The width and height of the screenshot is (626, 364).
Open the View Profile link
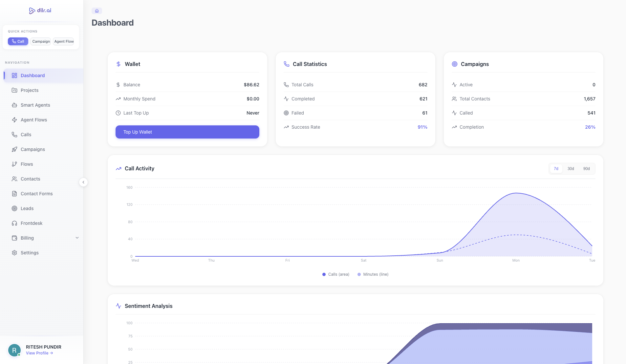(x=39, y=353)
